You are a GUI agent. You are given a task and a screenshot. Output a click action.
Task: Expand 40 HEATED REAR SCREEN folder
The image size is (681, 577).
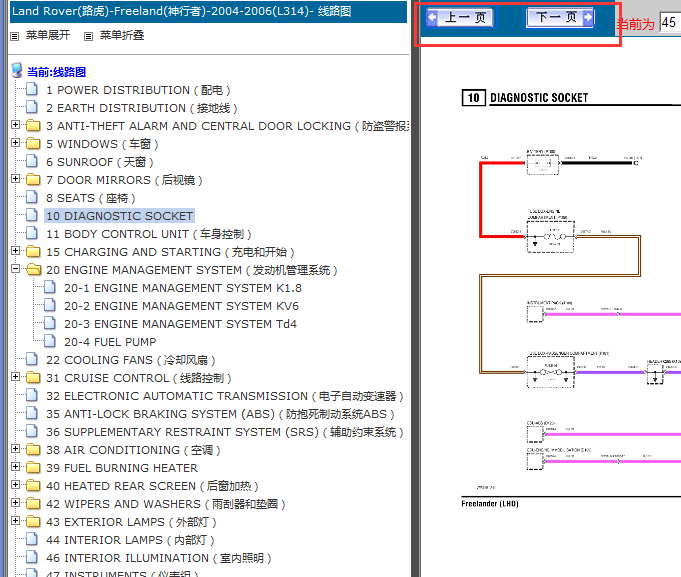(16, 485)
